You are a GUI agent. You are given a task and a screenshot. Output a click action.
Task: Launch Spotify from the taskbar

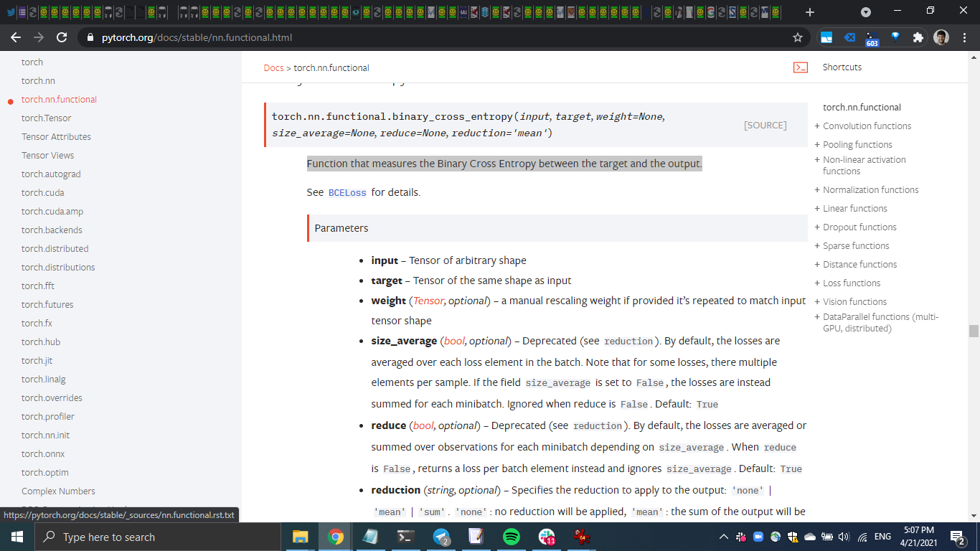coord(511,537)
